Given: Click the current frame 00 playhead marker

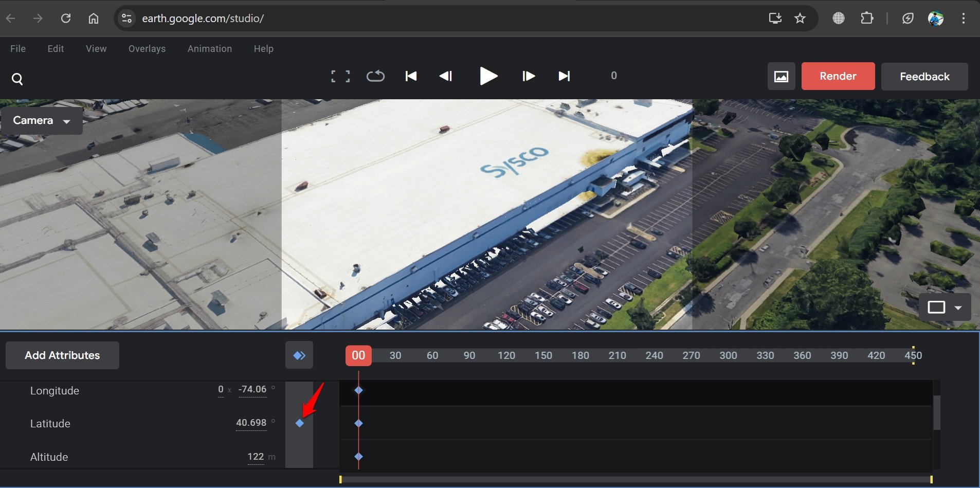Looking at the screenshot, I should pyautogui.click(x=358, y=355).
